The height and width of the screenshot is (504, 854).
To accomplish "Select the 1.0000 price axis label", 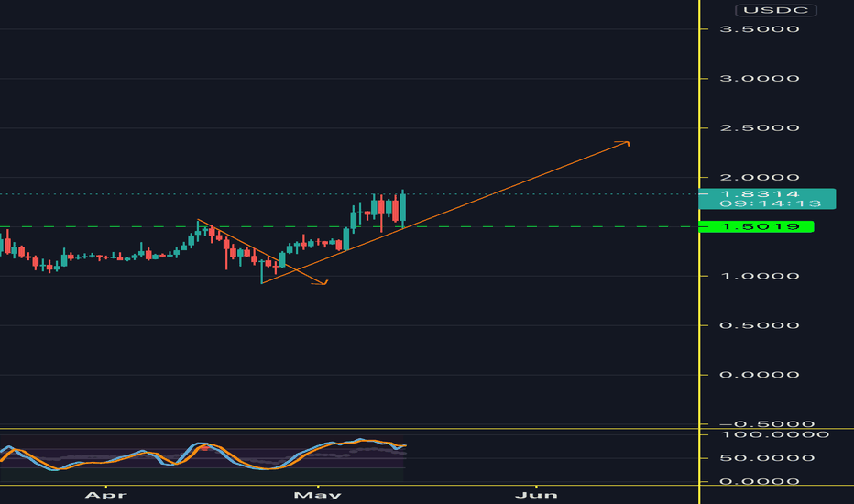I will point(760,276).
